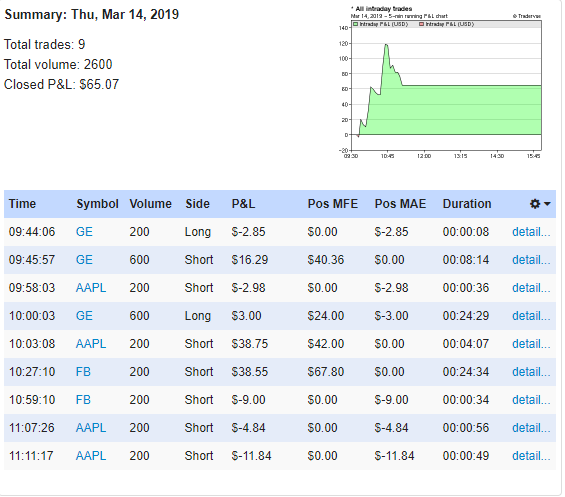Open AAPL symbol link at 11:07:26

click(x=91, y=428)
